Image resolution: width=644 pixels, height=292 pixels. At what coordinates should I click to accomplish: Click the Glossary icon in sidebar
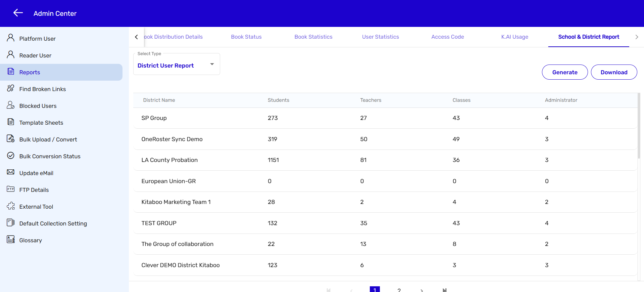(11, 240)
